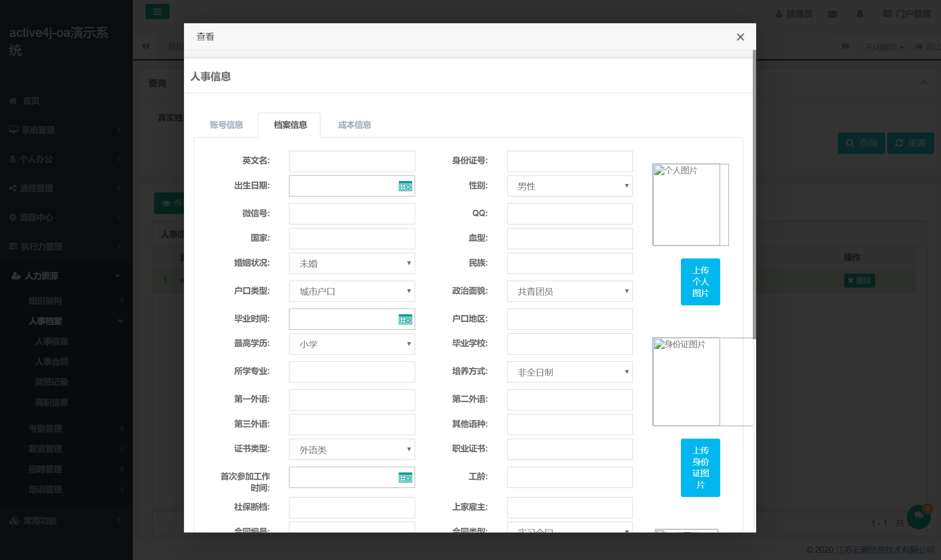
Task: Click the 管理员 user icon in the header
Action: pos(779,14)
